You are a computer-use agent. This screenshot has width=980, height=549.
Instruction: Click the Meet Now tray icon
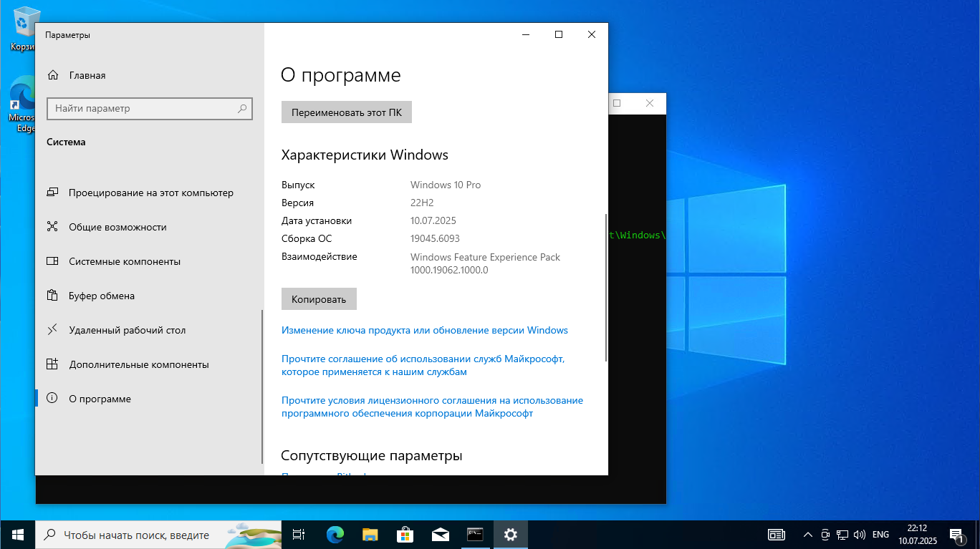click(x=825, y=535)
